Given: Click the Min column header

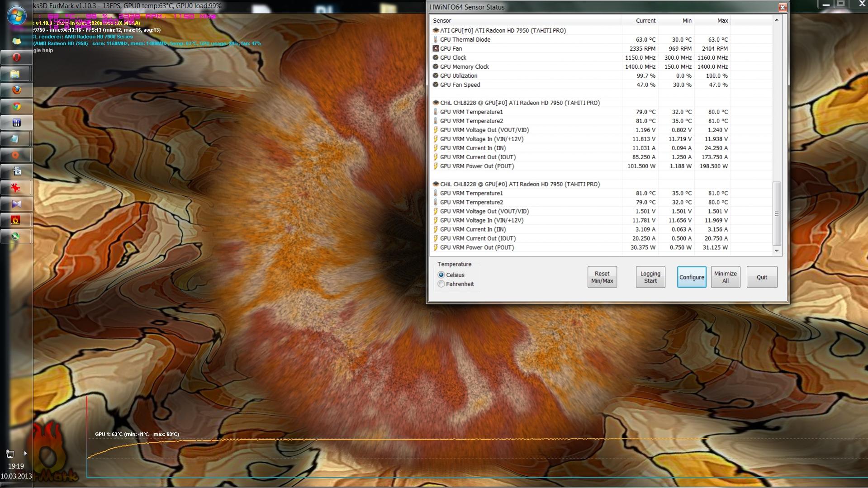Looking at the screenshot, I should tap(676, 20).
